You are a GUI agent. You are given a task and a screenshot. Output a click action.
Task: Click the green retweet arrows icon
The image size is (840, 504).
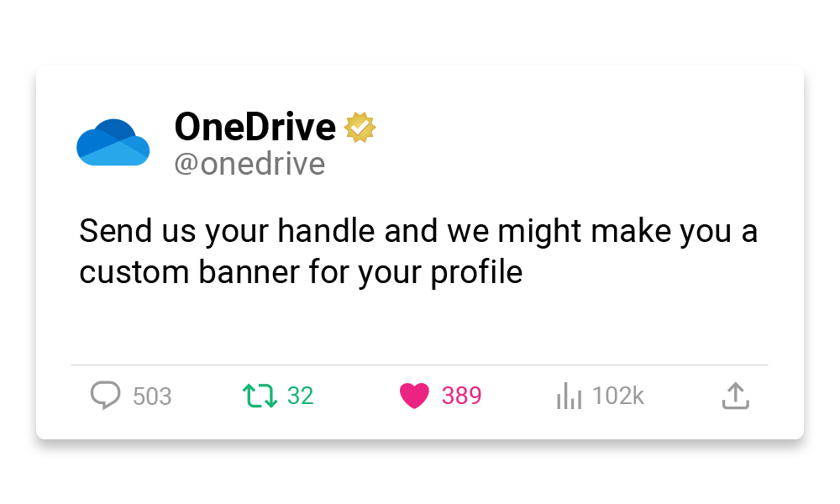click(260, 396)
